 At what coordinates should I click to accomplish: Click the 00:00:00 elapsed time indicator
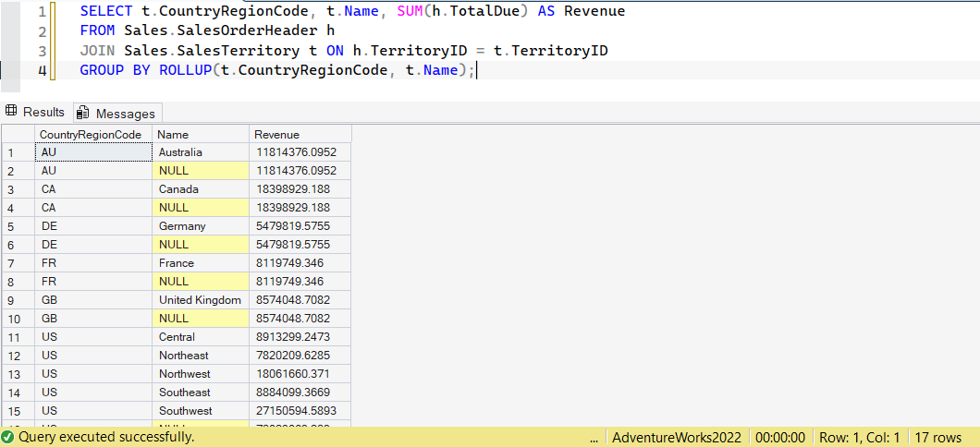click(x=780, y=437)
